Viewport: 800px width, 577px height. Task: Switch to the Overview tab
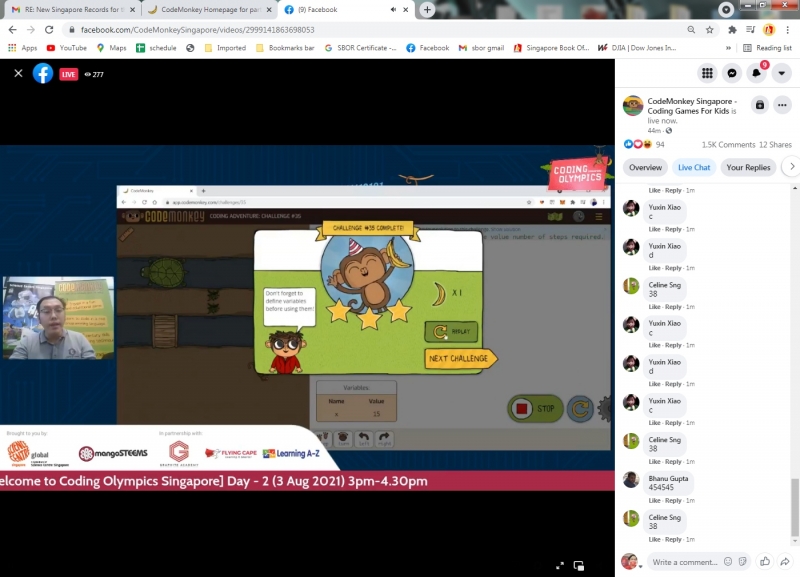[x=645, y=167]
